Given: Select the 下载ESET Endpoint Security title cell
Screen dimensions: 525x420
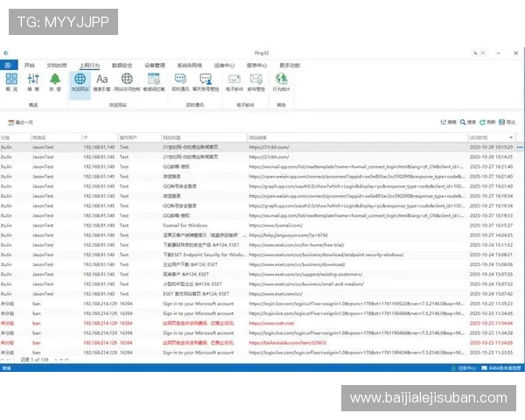Looking at the screenshot, I should point(204,255).
